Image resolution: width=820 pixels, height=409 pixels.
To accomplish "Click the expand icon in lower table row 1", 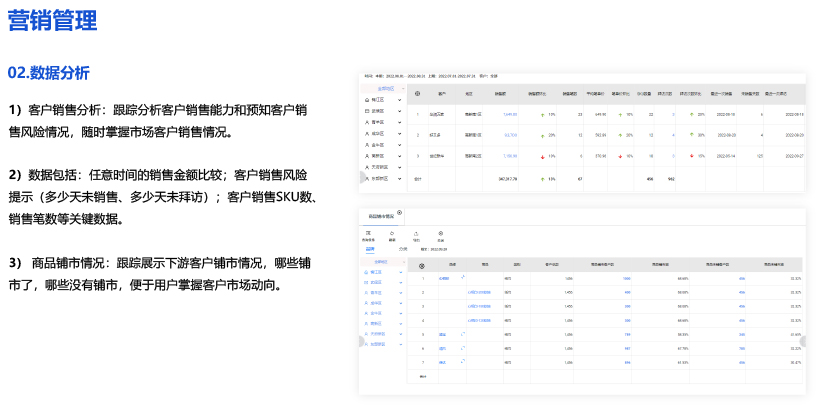I will tap(462, 276).
